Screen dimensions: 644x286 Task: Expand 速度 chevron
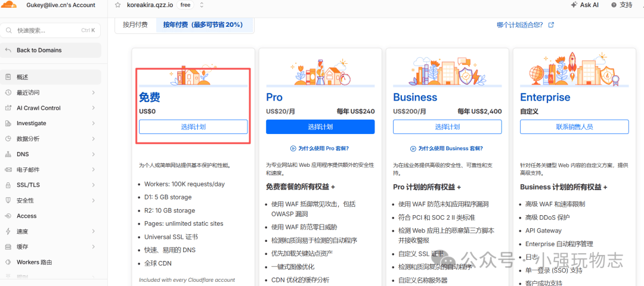click(93, 231)
